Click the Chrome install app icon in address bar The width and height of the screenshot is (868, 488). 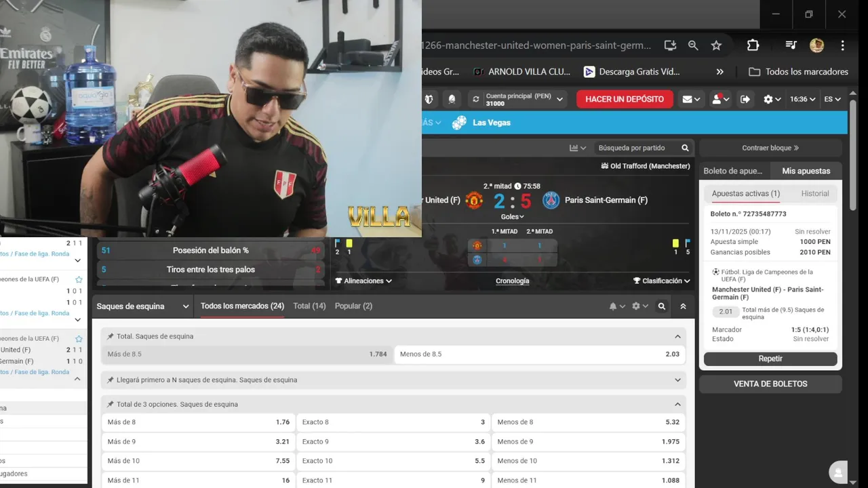(x=670, y=45)
